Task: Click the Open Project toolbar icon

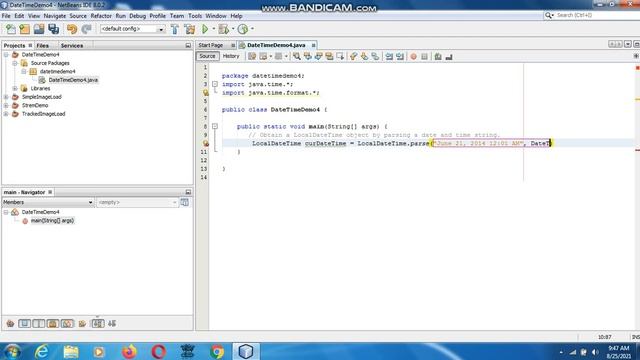Action: [39, 29]
